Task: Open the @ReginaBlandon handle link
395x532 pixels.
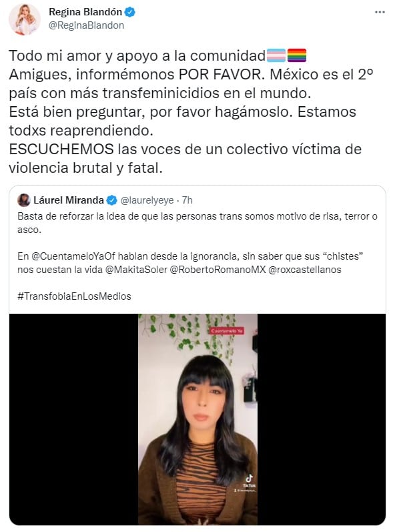Action: pyautogui.click(x=86, y=25)
